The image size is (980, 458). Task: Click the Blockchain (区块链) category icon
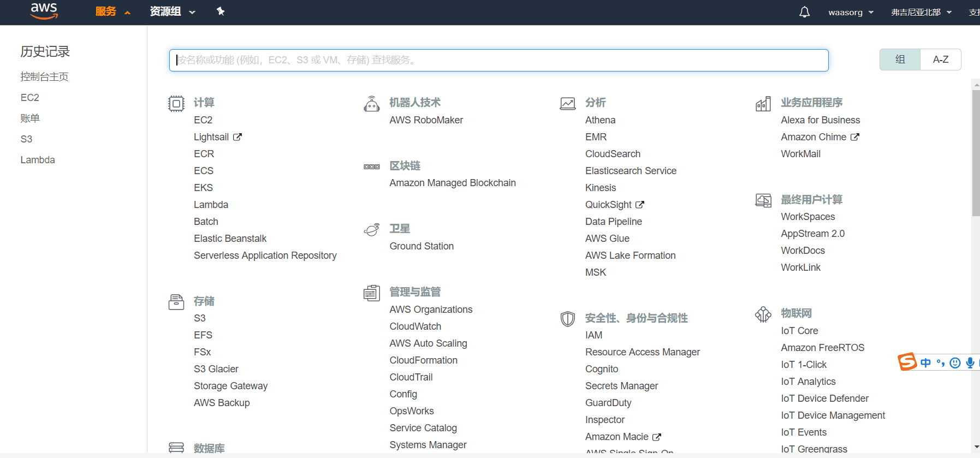pyautogui.click(x=372, y=166)
